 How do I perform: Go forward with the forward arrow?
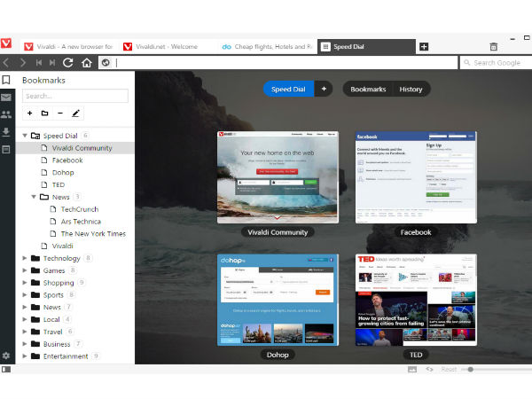[23, 63]
